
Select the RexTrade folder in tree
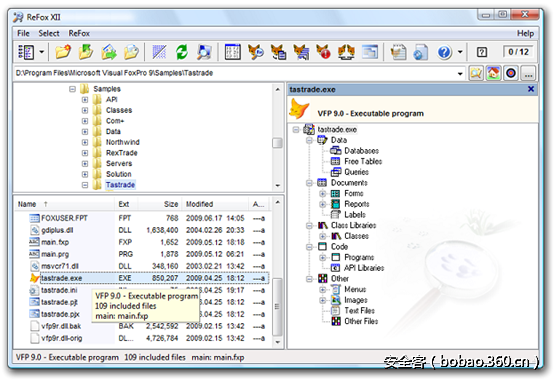tap(122, 153)
